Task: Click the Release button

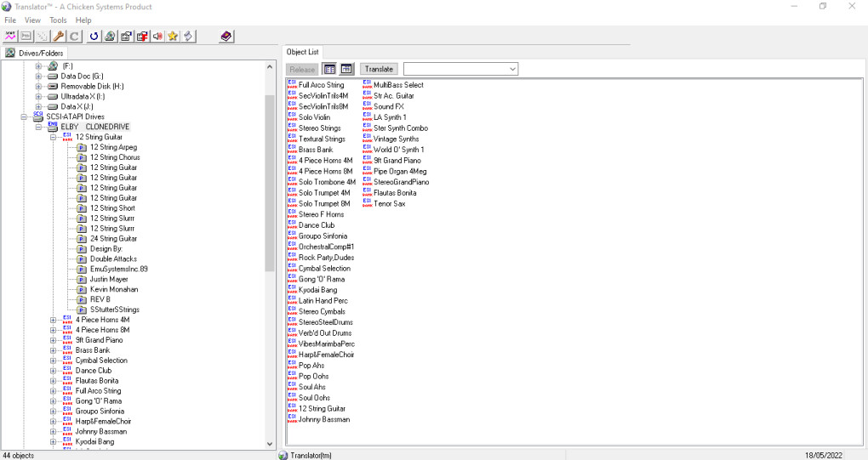Action: 302,69
